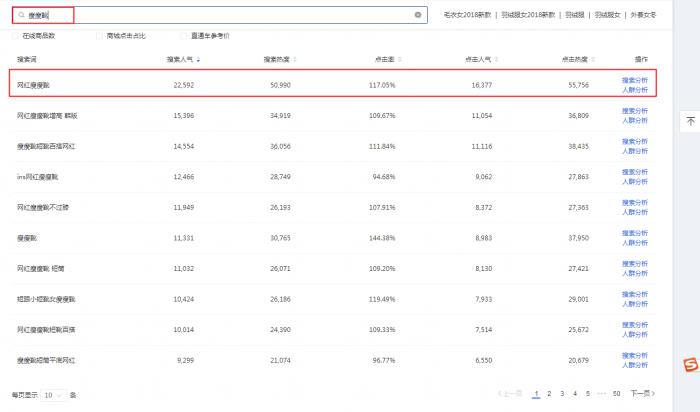Check the 直通车参考价 option
The width and height of the screenshot is (700, 412).
(x=182, y=36)
